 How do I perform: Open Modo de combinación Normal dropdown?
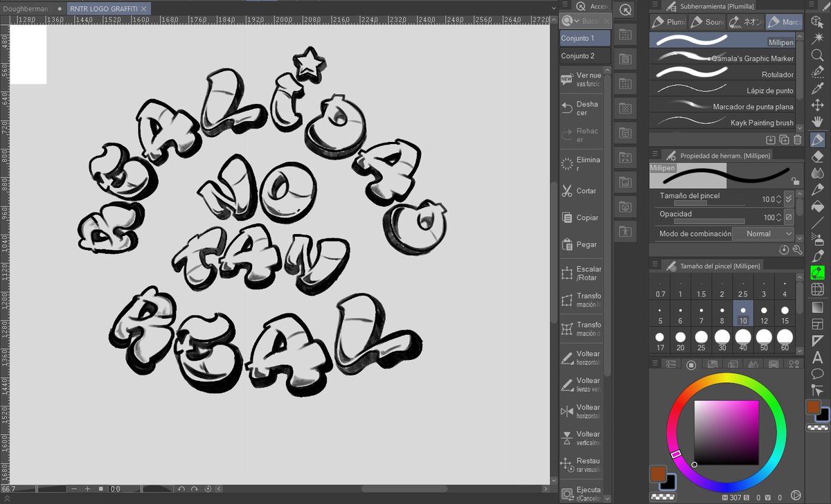click(763, 233)
